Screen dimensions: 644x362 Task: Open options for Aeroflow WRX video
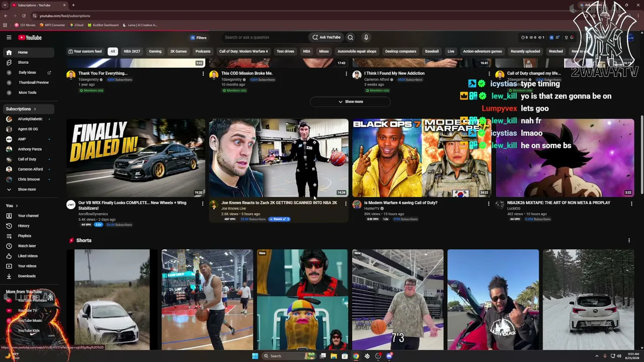pos(203,204)
